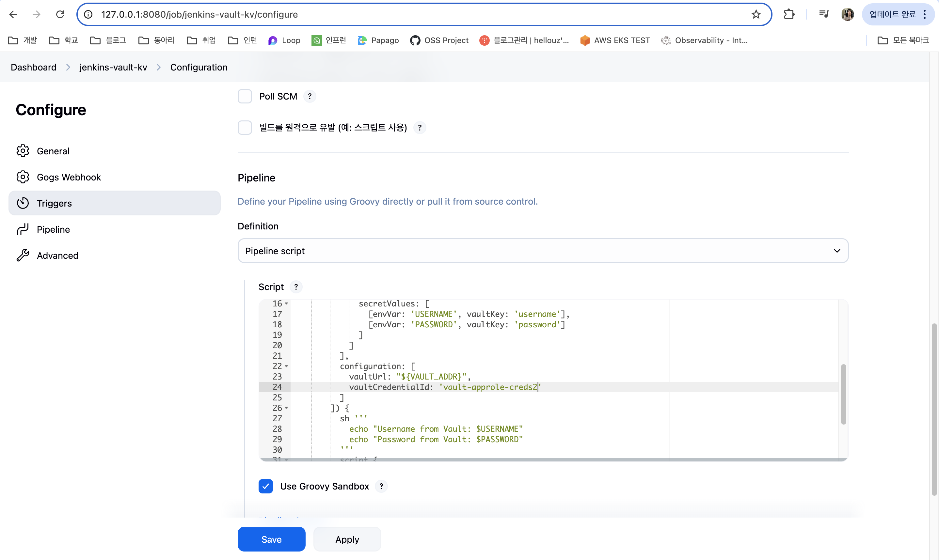Viewport: 939px width, 560px height.
Task: Check the remote build trigger checkbox
Action: (x=245, y=128)
